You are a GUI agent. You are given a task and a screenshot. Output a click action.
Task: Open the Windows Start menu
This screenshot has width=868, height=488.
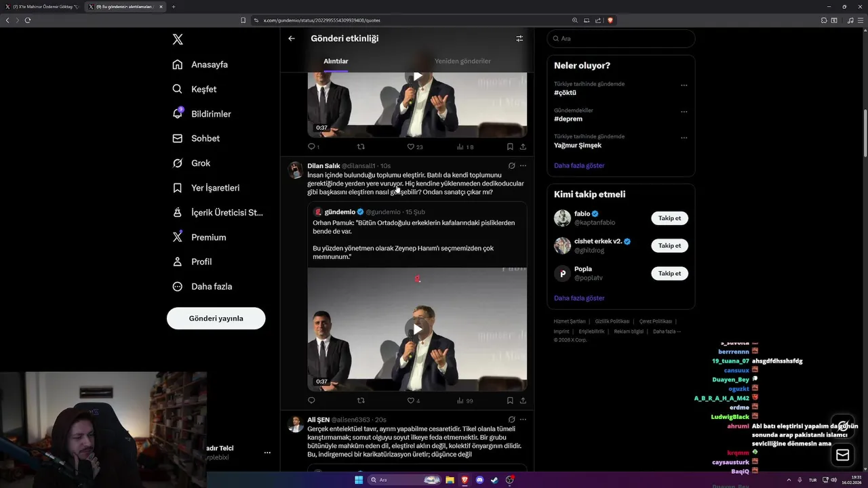tap(358, 480)
